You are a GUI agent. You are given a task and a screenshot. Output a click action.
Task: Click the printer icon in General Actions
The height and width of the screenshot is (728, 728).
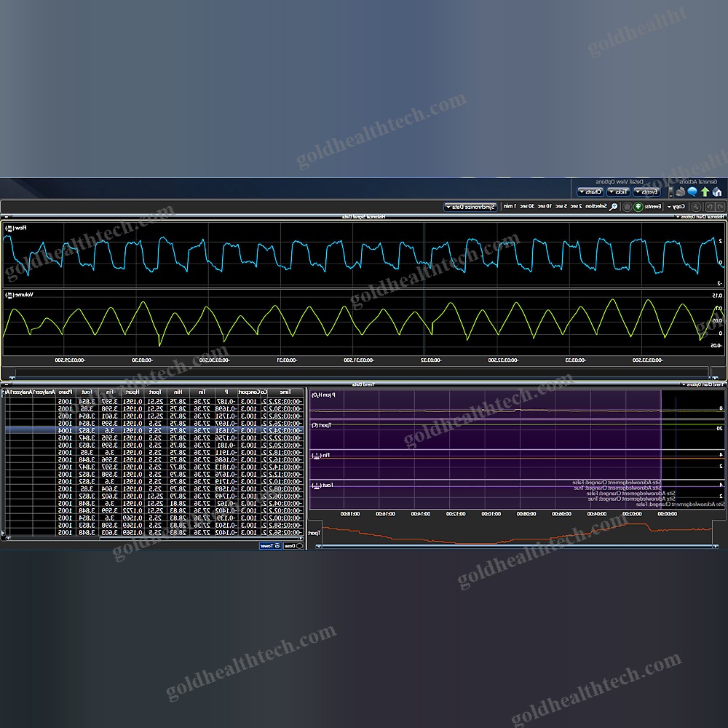click(x=681, y=191)
